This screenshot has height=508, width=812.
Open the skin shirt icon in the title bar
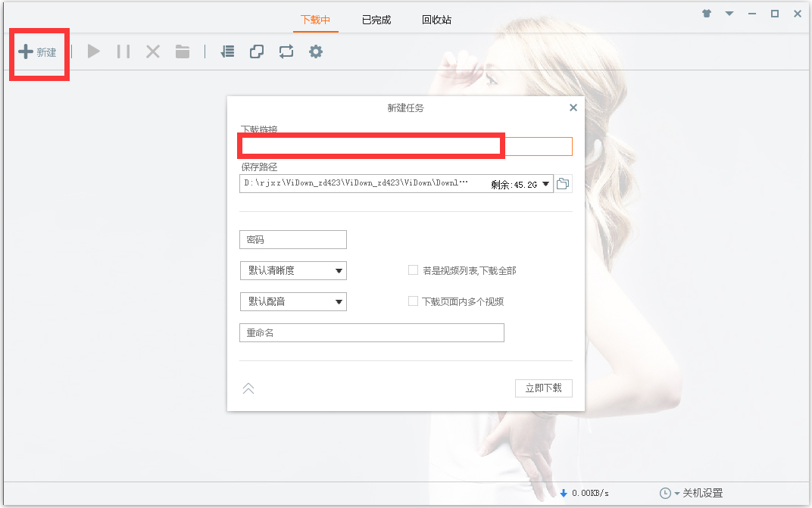click(x=707, y=14)
